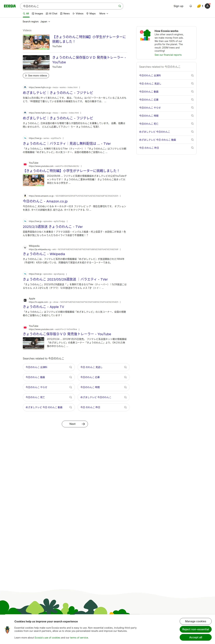Switch to the Maps tab

point(91,14)
